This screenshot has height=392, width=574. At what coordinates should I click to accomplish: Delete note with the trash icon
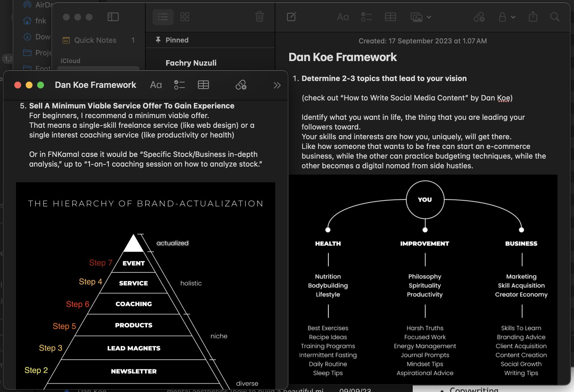point(259,17)
